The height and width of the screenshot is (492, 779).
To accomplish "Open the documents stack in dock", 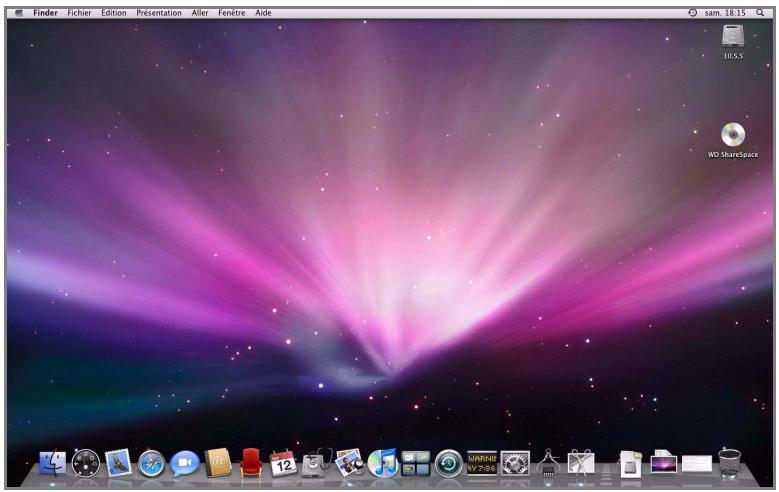I will coord(630,464).
